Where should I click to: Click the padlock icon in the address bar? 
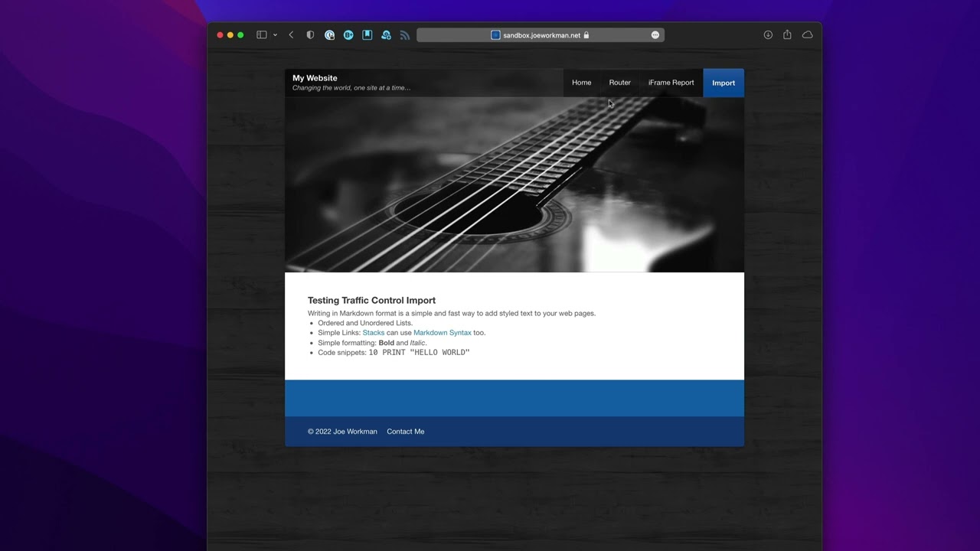pyautogui.click(x=586, y=35)
